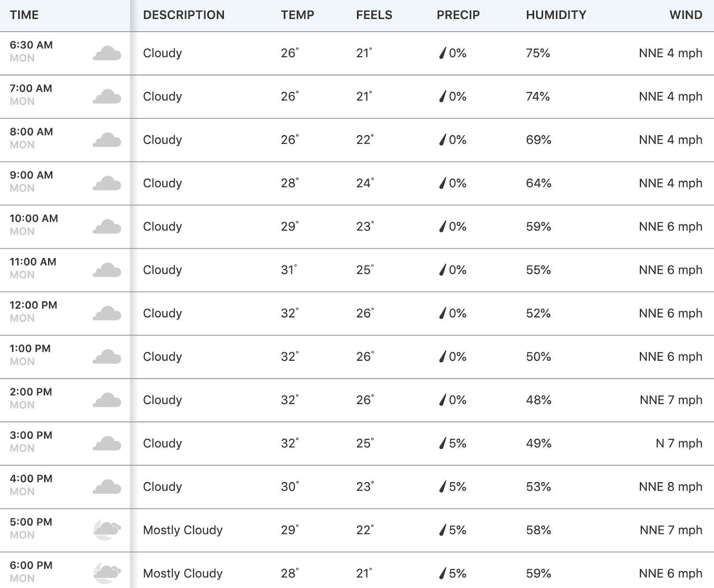Select the 10:00 AM forecast row time
The width and height of the screenshot is (714, 588).
(34, 218)
